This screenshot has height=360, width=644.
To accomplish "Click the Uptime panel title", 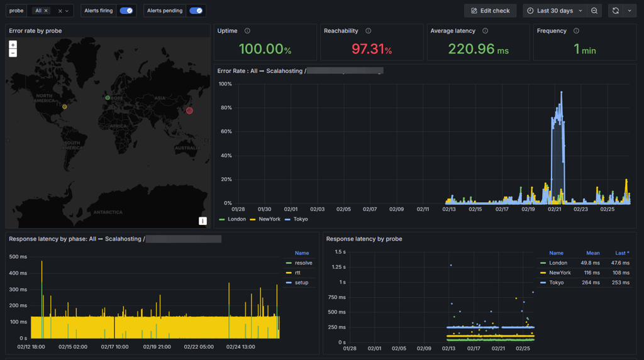I will click(227, 31).
